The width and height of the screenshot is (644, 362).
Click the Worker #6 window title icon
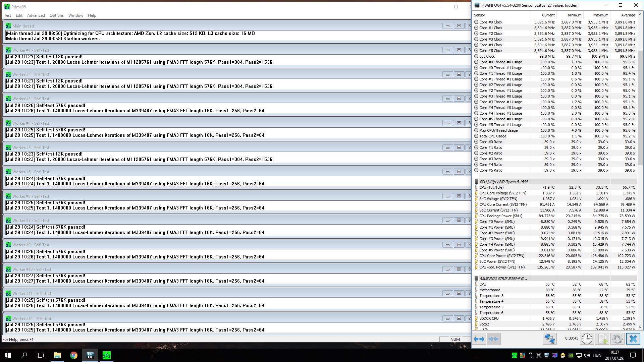click(8, 172)
